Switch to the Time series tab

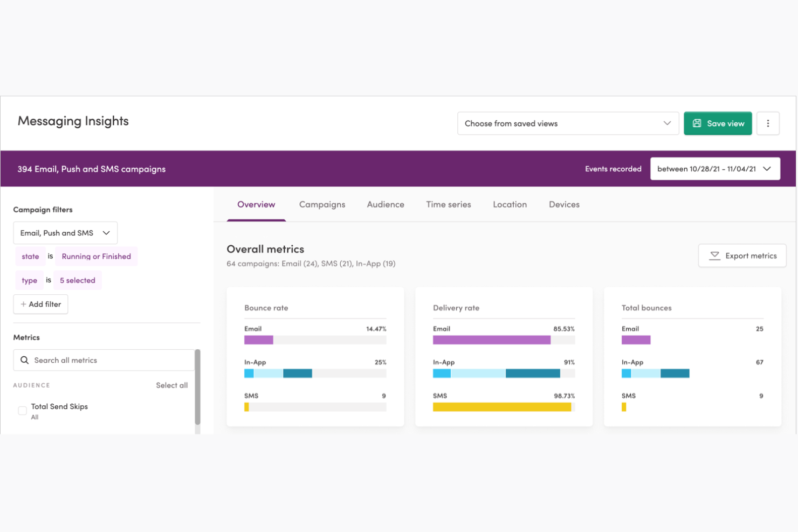point(449,204)
